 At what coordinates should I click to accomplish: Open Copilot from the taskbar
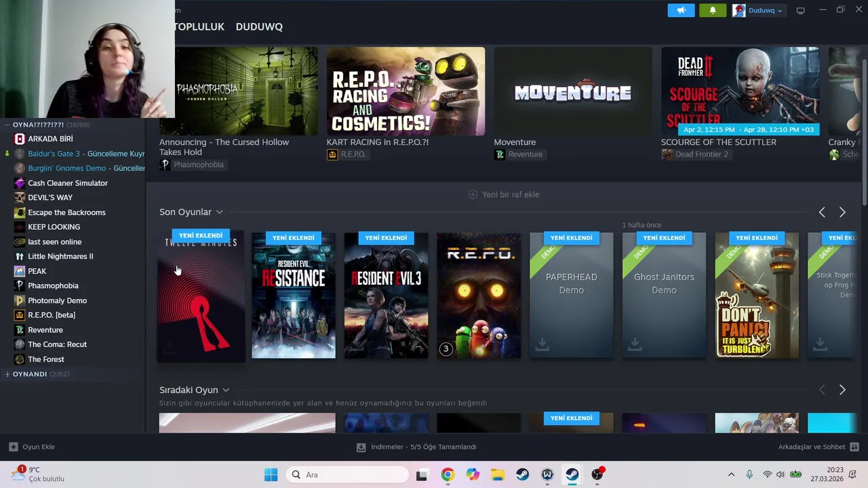[473, 474]
